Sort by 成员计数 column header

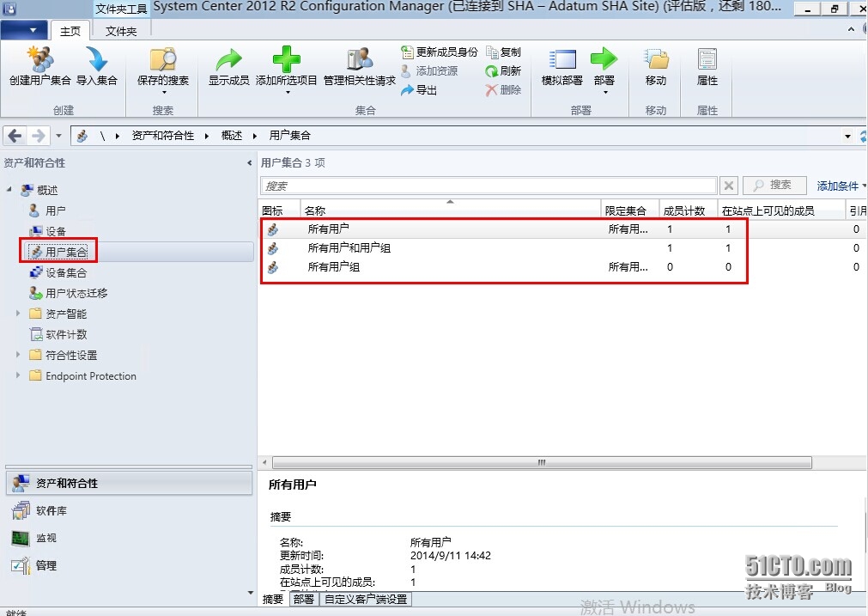689,210
